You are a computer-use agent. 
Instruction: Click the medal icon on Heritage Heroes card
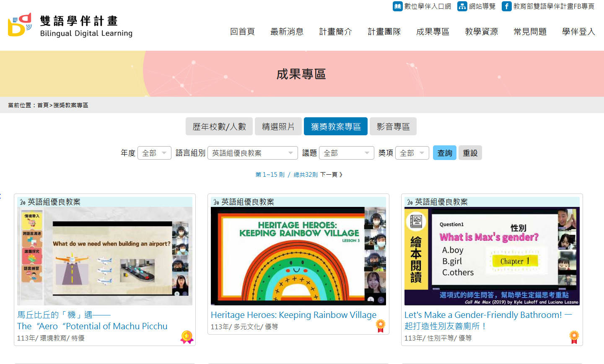pos(380,326)
